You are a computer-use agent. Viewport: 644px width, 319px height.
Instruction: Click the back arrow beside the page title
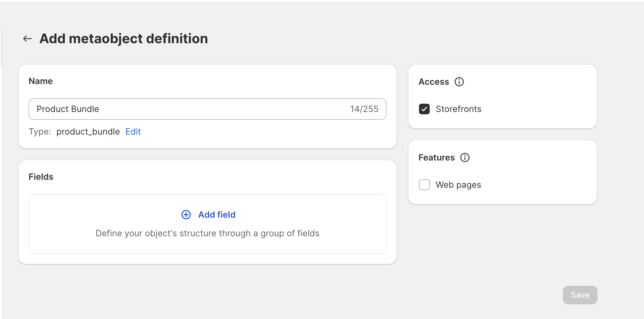(27, 39)
